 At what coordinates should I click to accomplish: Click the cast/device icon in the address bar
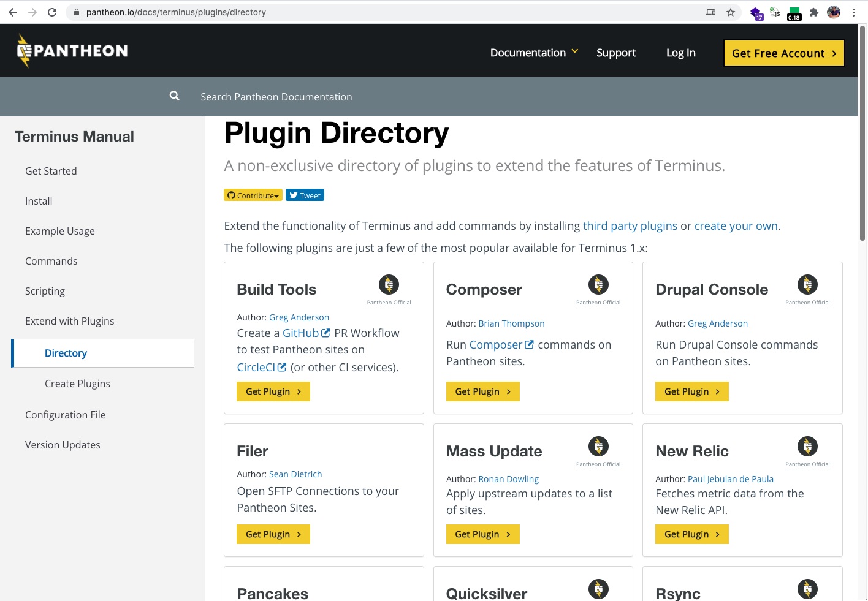[x=711, y=12]
